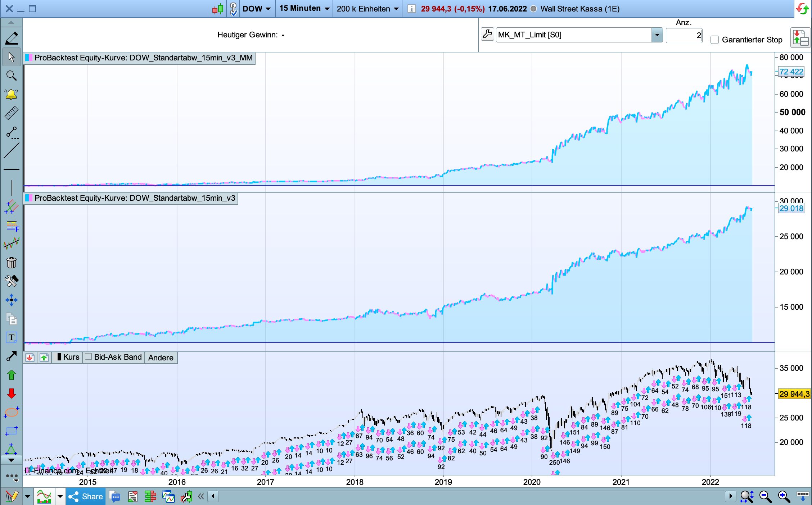Open the Andere tab in price panel
The image size is (812, 505).
pyautogui.click(x=161, y=358)
